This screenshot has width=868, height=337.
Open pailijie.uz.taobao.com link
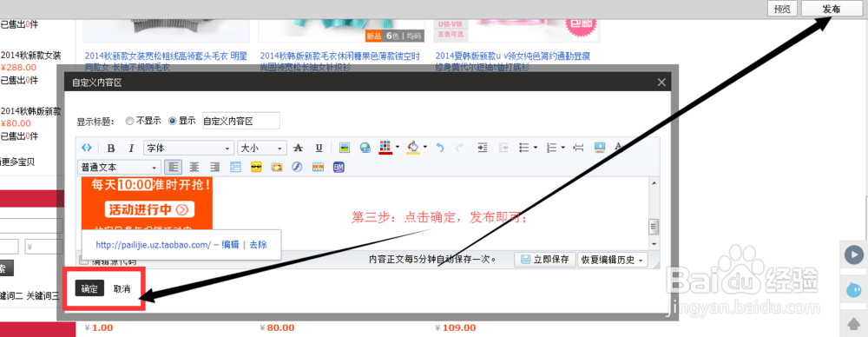point(154,244)
